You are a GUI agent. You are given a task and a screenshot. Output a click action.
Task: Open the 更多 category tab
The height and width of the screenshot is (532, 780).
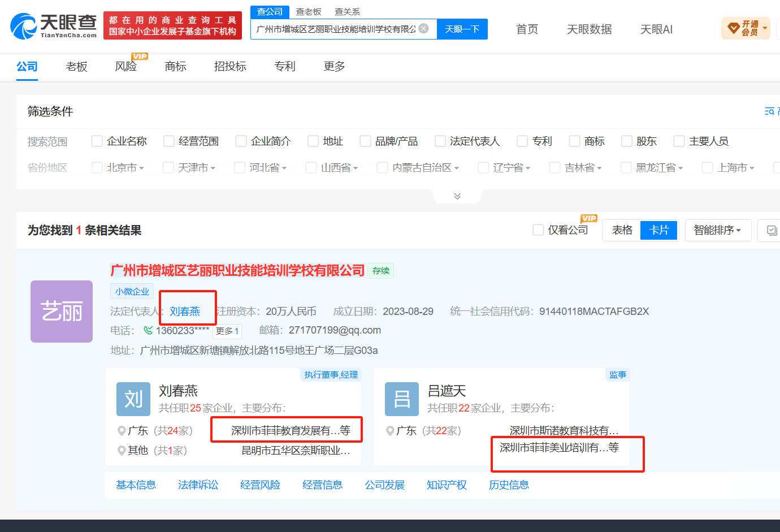point(334,67)
